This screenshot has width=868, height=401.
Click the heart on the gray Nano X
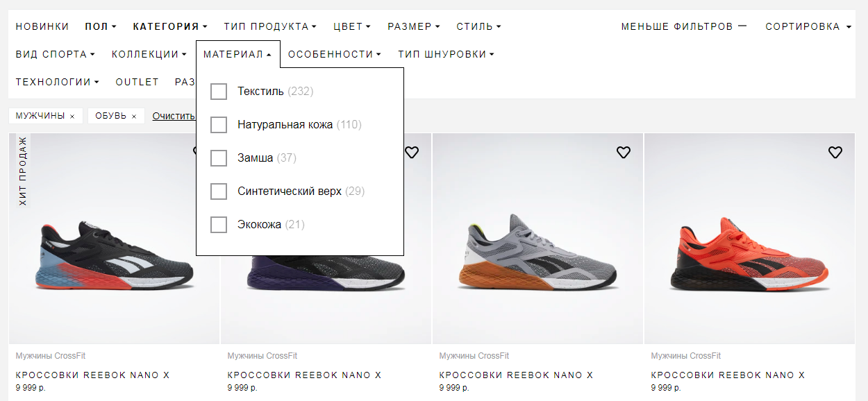point(624,153)
